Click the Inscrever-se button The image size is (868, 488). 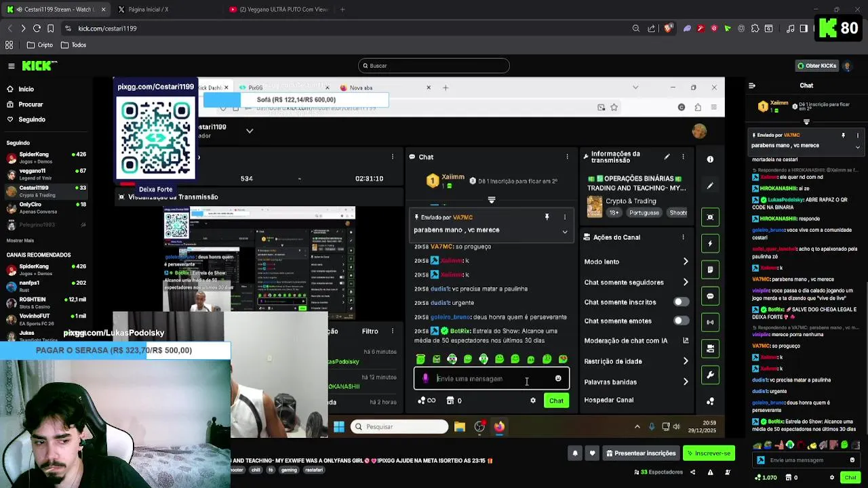pos(709,453)
